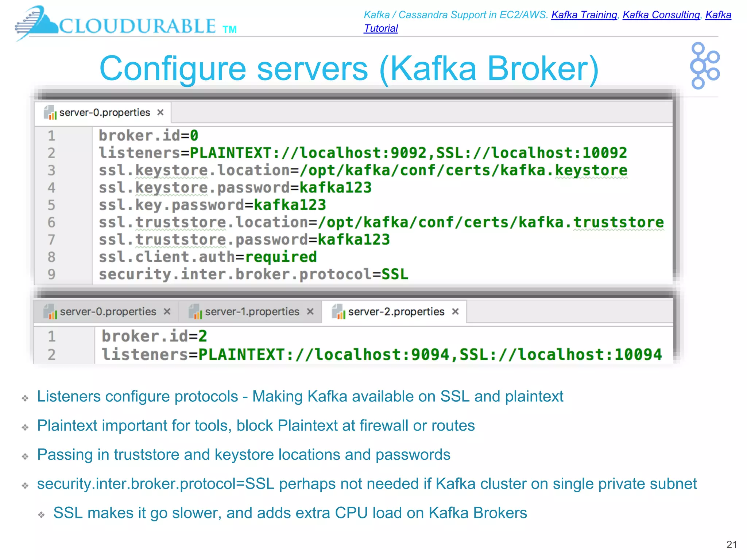Close server-0.properties tab in top editor
The image size is (747, 560).
point(160,113)
